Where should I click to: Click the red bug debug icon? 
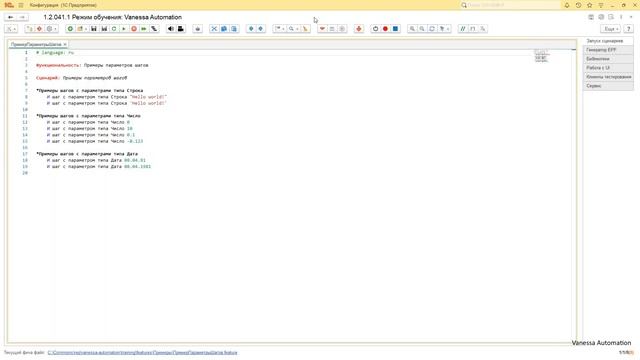click(x=359, y=29)
